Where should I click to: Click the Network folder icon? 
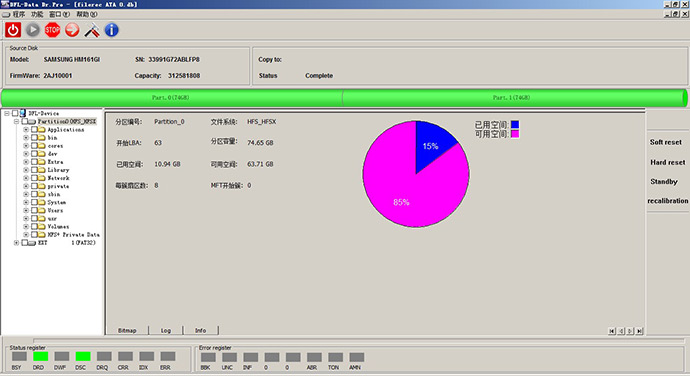42,178
